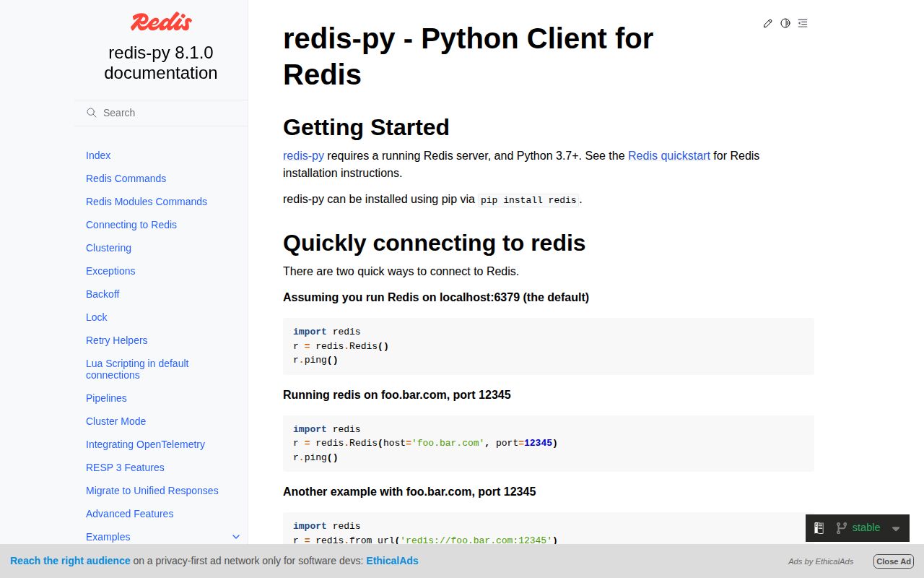Expand the stable version dropdown arrow
924x578 pixels.
click(x=896, y=528)
